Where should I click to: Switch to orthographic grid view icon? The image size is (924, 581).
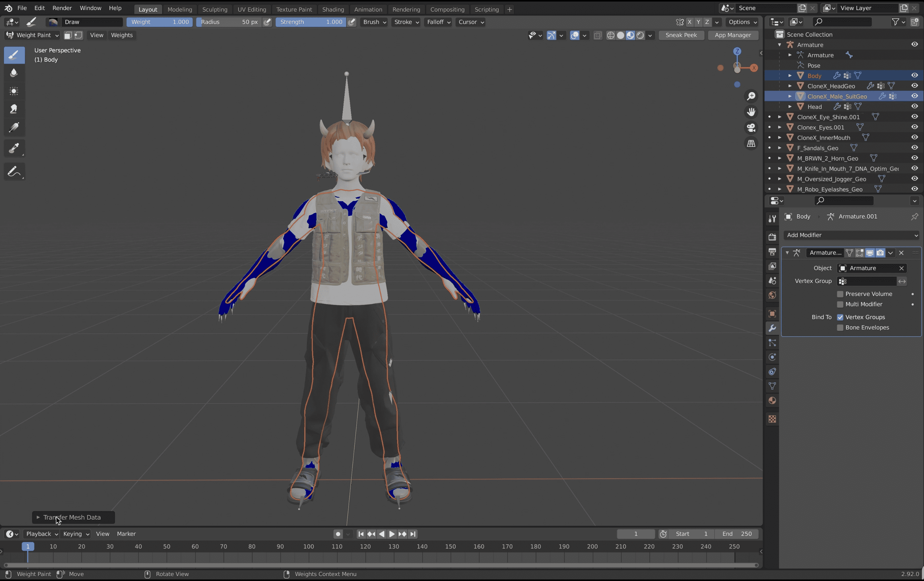(751, 143)
